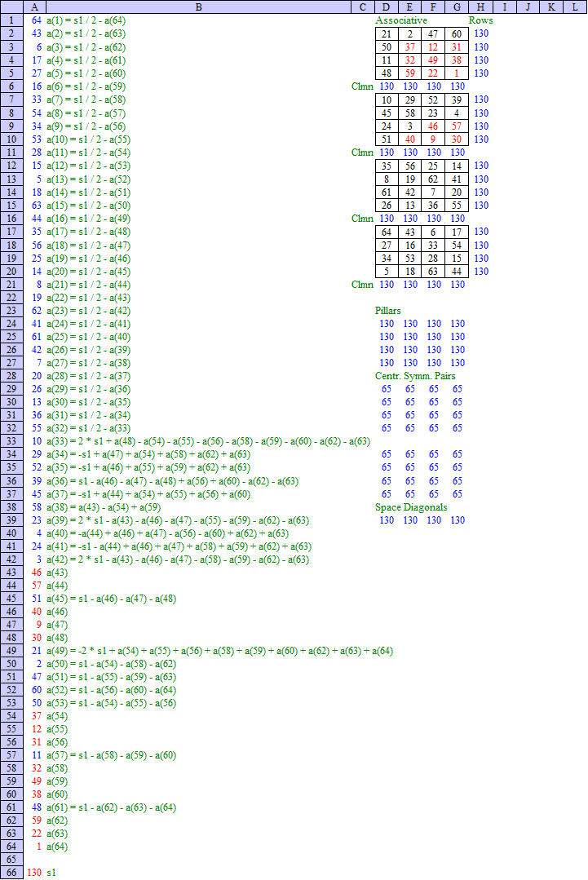Click formula 'a(57) = s1 - a(58) - a(59) - a(60)'
Image resolution: width=588 pixels, height=880 pixels.
111,755
